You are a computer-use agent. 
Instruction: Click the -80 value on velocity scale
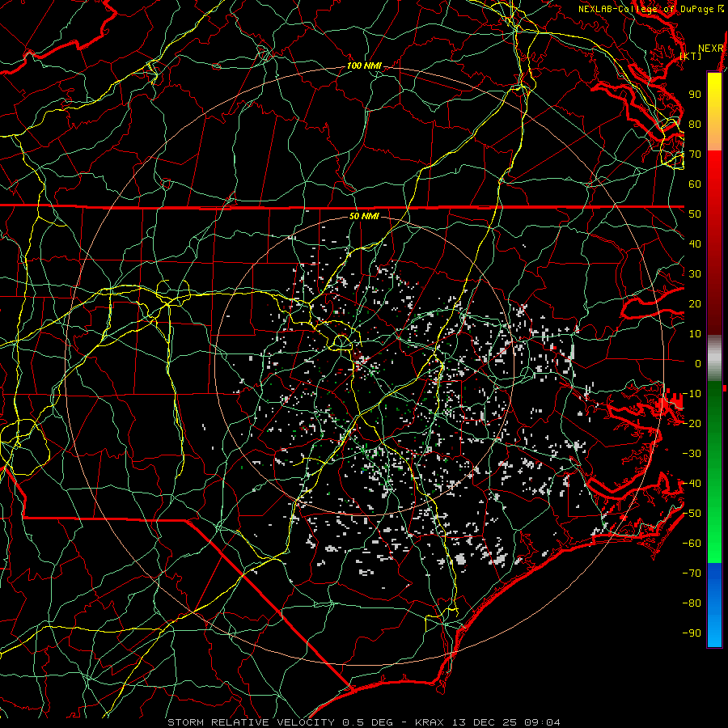click(x=692, y=603)
